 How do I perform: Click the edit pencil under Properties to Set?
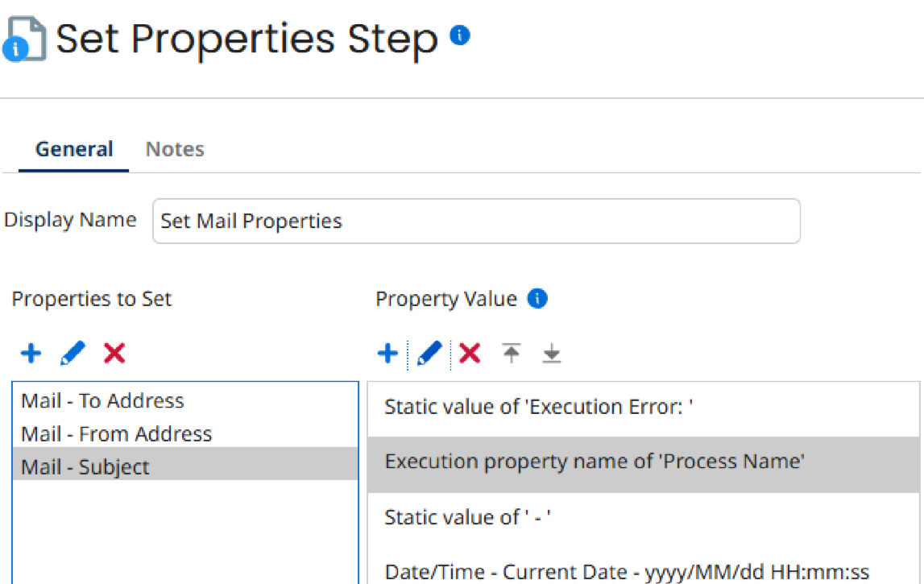point(73,352)
